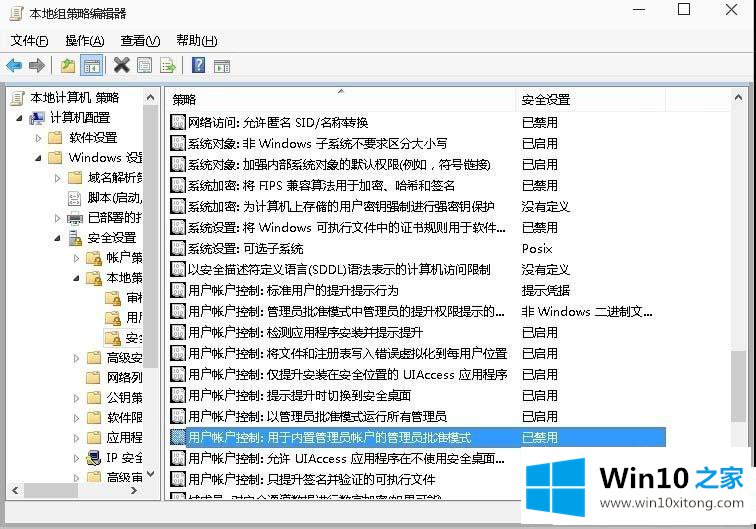Image resolution: width=756 pixels, height=529 pixels.
Task: Expand the 软件设置 tree node
Action: pyautogui.click(x=38, y=138)
